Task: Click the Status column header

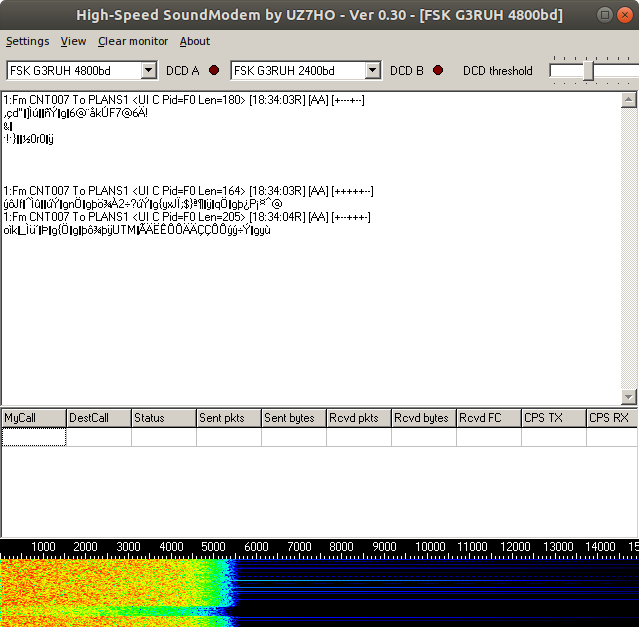Action: click(164, 418)
